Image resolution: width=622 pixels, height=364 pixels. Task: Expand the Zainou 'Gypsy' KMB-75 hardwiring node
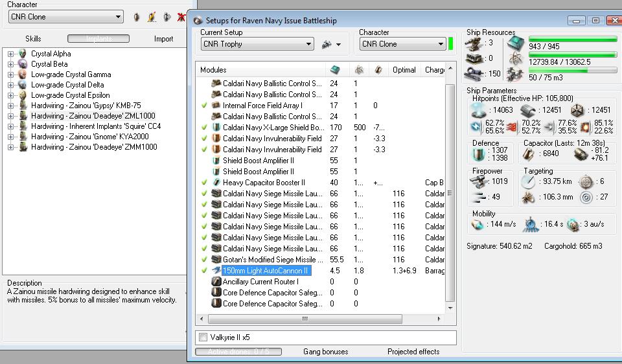click(11, 106)
